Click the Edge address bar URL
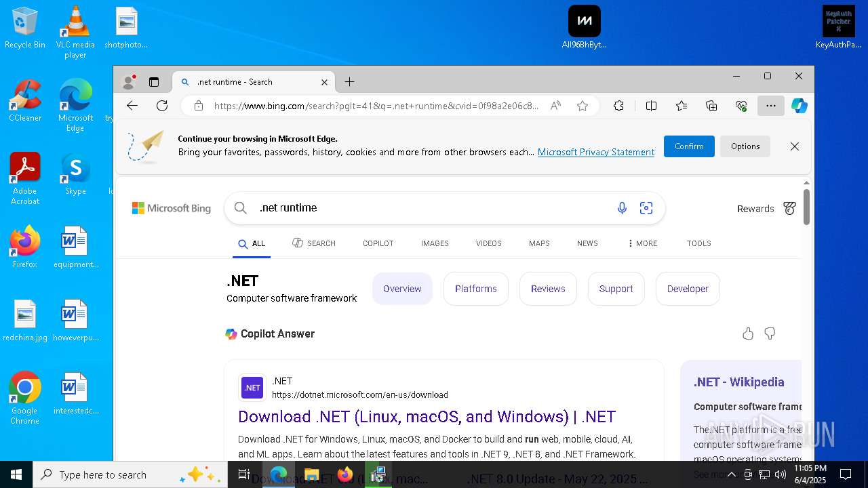 click(376, 106)
